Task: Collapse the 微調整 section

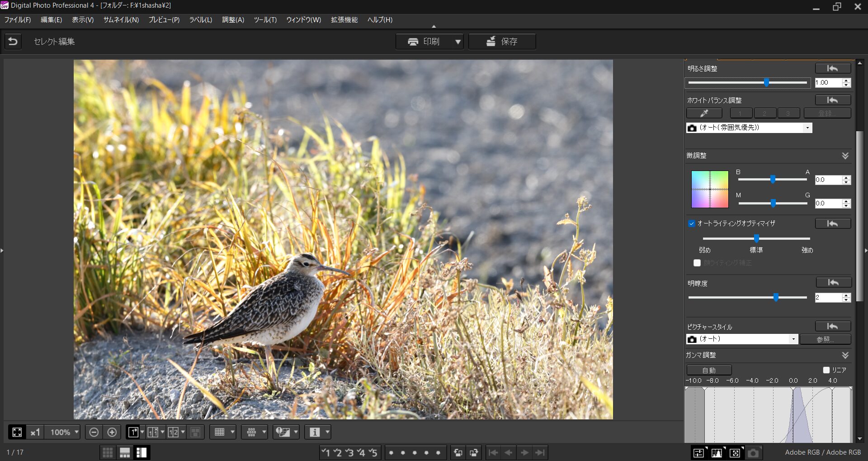Action: click(x=845, y=156)
